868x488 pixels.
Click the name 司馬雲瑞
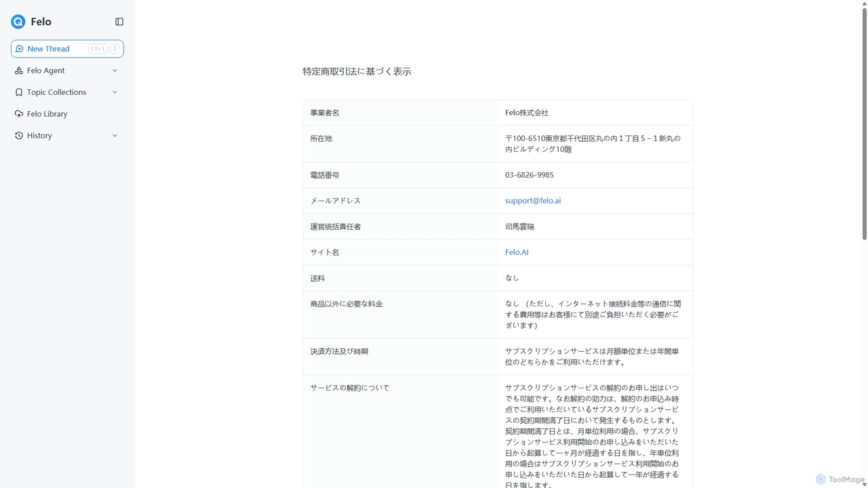pos(519,226)
